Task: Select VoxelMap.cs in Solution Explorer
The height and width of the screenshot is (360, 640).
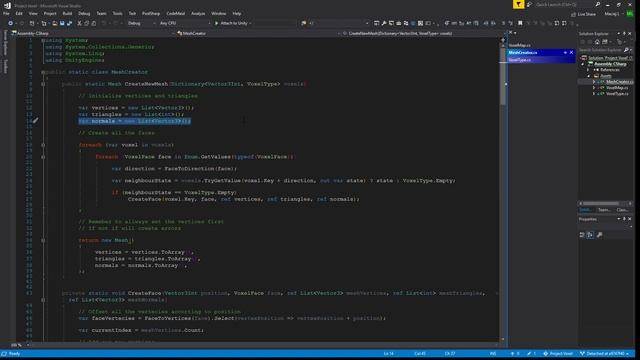Action: (617, 88)
